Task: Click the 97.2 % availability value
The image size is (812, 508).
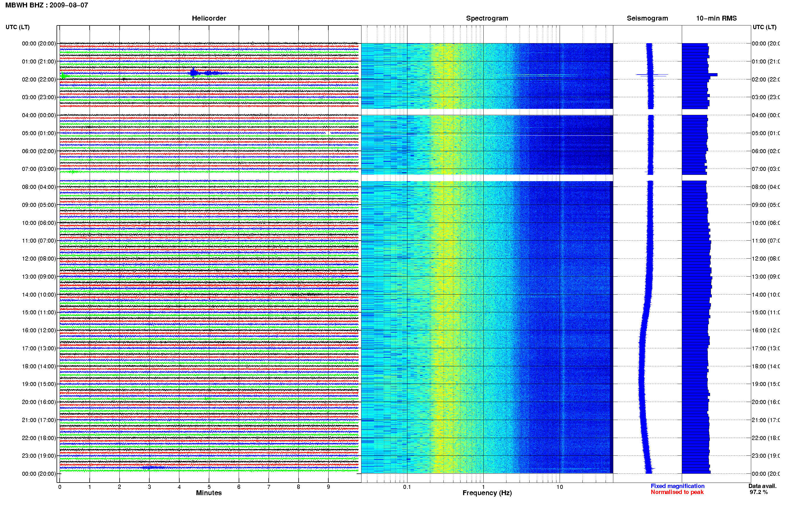Action: pos(759,492)
